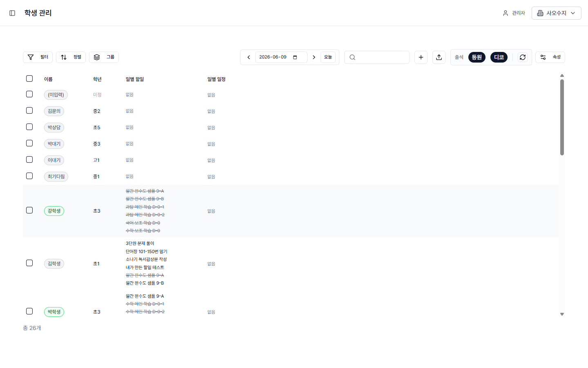Image resolution: width=588 pixels, height=368 pixels.
Task: Select the checkbox next to 강학생
Action: pyautogui.click(x=29, y=210)
